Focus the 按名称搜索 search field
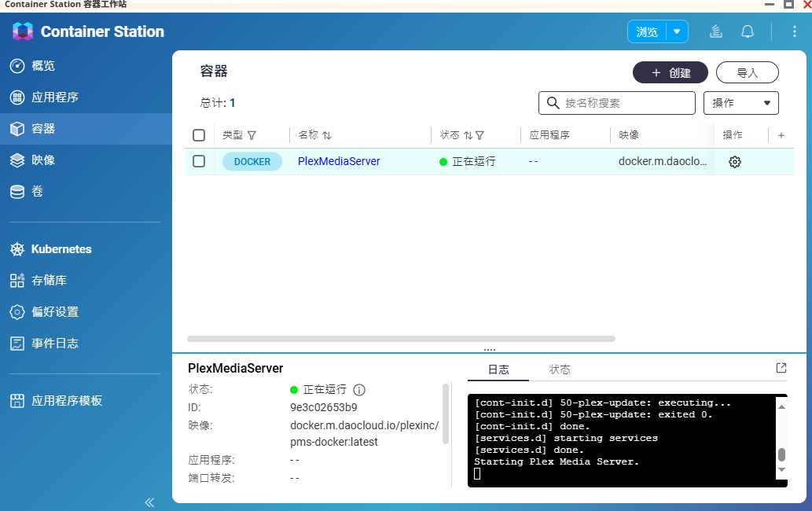 click(617, 103)
